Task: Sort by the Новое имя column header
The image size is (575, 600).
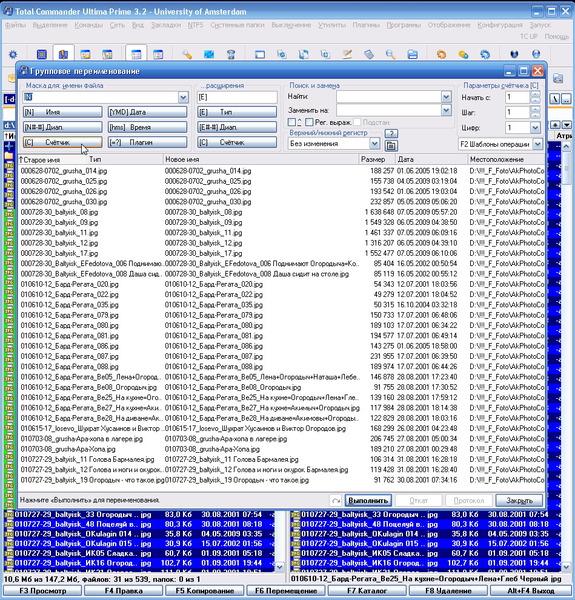Action: coord(260,160)
